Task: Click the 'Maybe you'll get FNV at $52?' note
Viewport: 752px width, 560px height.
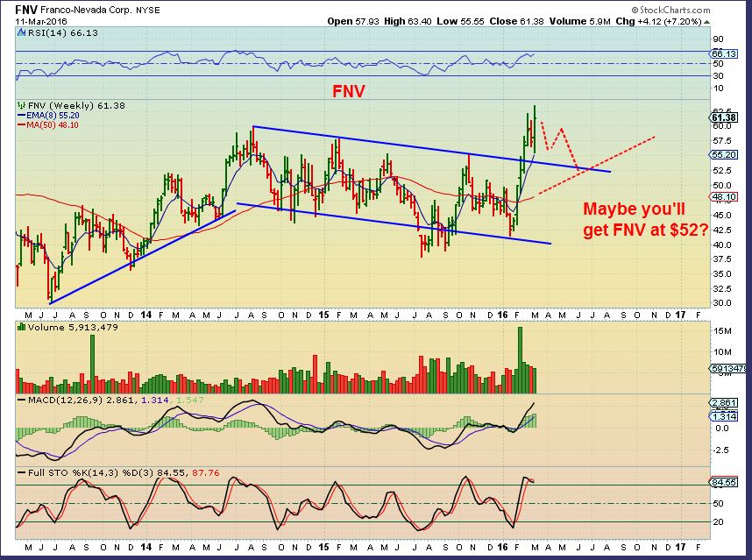Action: 645,220
